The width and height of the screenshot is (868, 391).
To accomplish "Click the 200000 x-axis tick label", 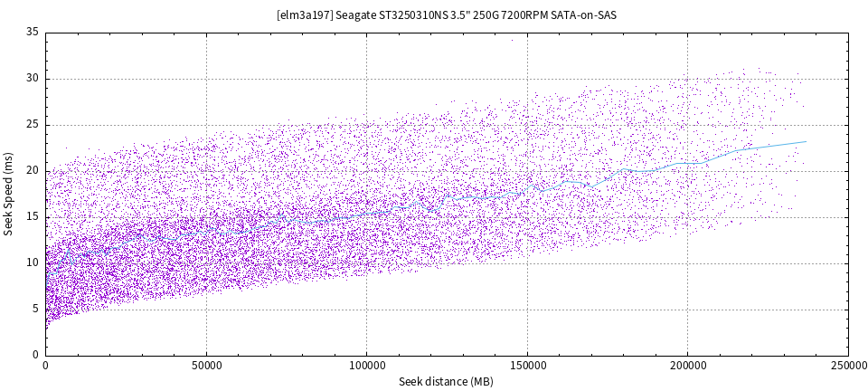I will 687,366.
